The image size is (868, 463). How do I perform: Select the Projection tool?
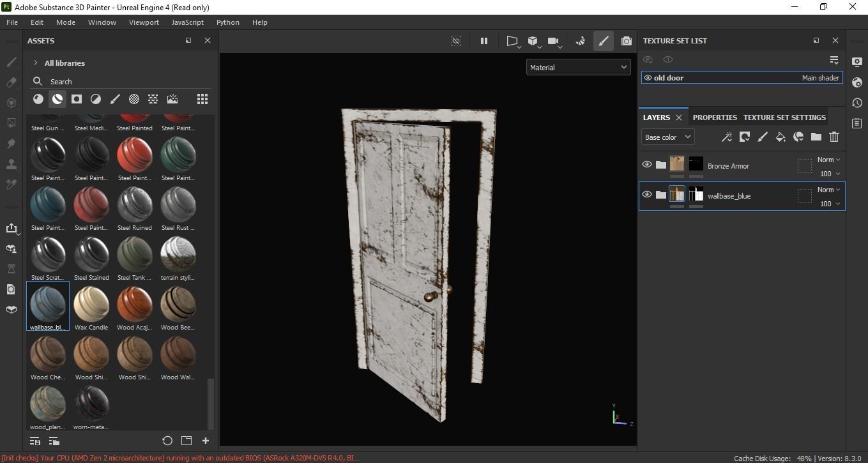pos(11,103)
